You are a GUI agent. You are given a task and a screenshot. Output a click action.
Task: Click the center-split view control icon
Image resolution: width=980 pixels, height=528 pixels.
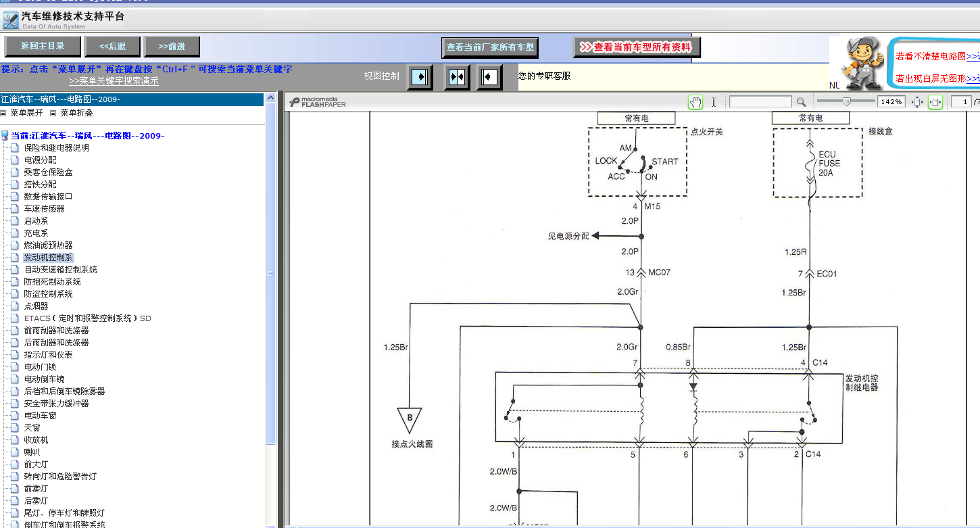coord(457,76)
